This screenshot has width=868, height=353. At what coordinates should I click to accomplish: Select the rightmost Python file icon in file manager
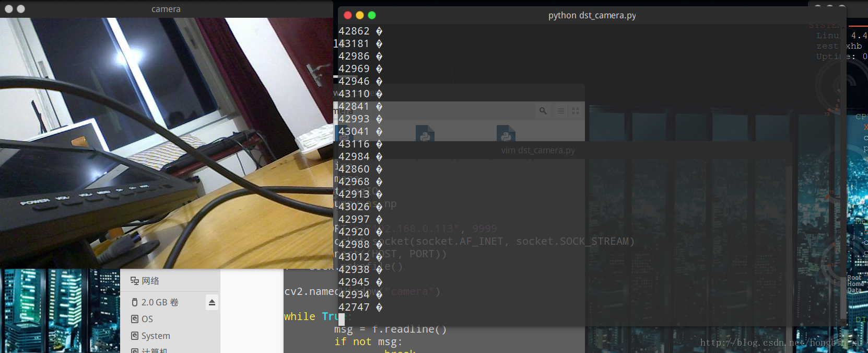[506, 134]
